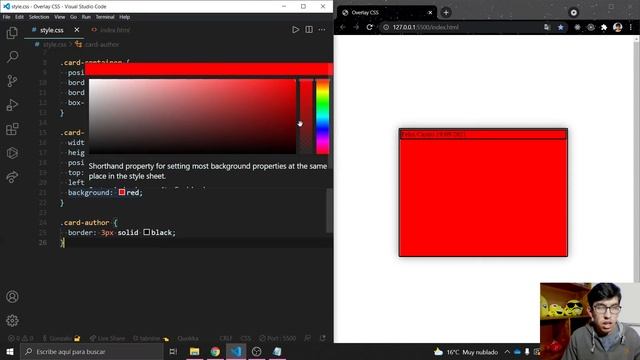Viewport: 640px width, 360px height.
Task: Open the editor More Actions ellipsis
Action: 322,30
